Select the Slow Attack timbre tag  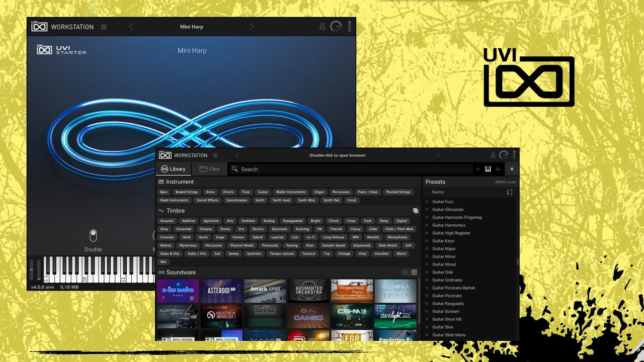pyautogui.click(x=388, y=245)
